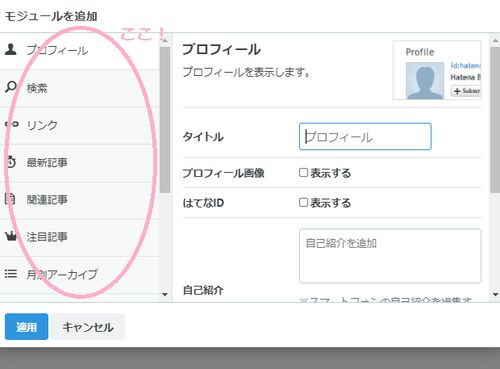Choose the 最新記事 module entry
500x369 pixels.
pyautogui.click(x=79, y=163)
